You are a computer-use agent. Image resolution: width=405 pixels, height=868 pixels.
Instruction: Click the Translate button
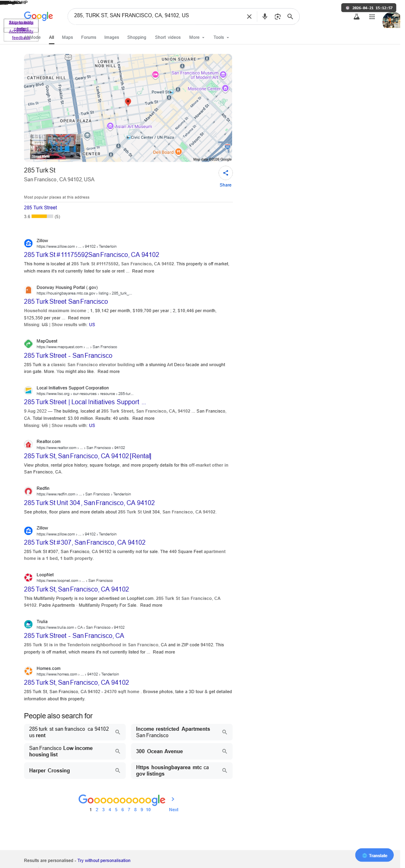(374, 855)
